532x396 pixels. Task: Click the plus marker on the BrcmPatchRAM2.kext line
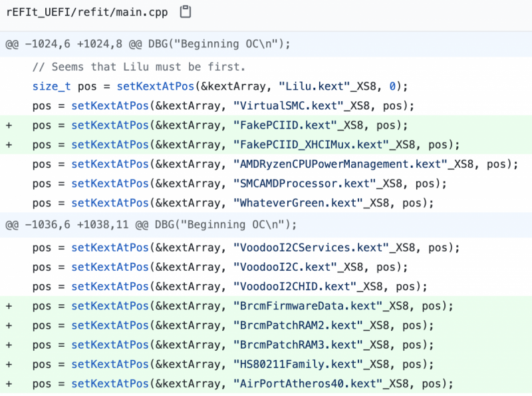tap(9, 325)
